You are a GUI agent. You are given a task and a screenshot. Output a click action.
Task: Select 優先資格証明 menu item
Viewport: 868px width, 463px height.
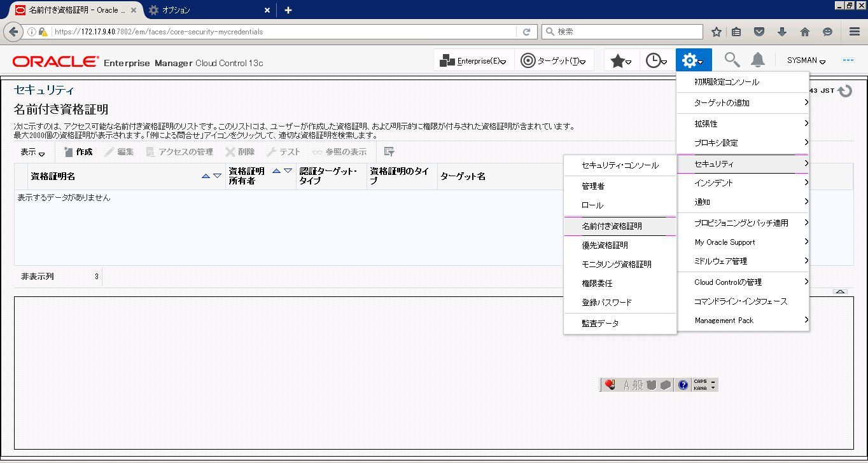pos(620,245)
